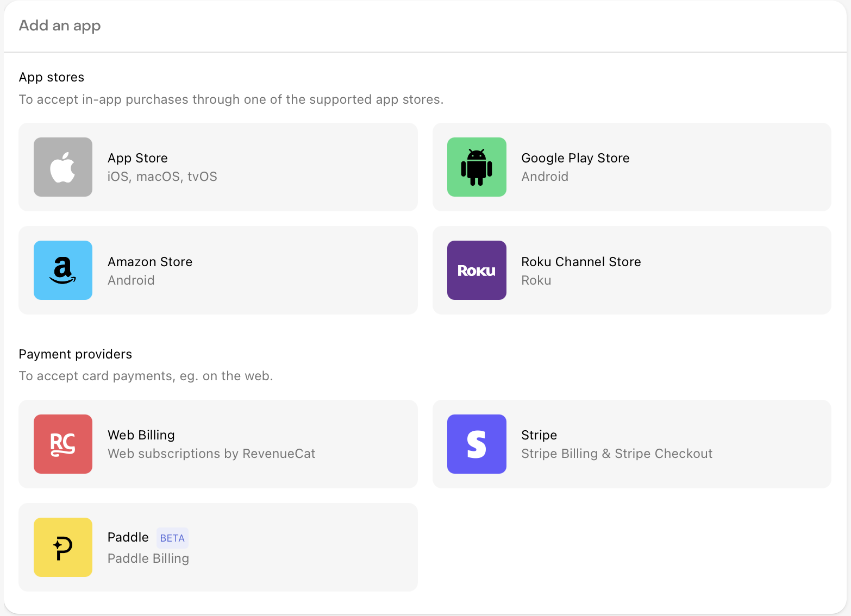Click 'To accept in-app purchases' description text
Image resolution: width=851 pixels, height=616 pixels.
click(231, 99)
